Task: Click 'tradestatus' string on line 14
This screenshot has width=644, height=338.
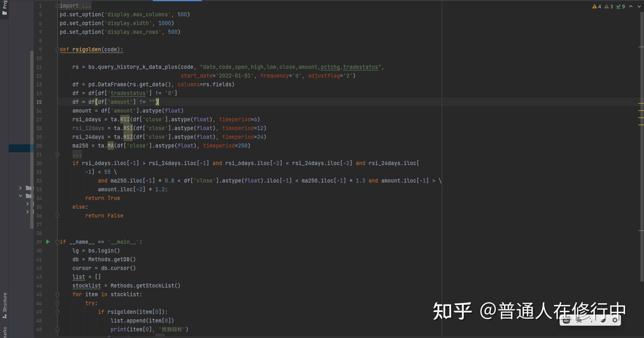Action: tap(128, 93)
